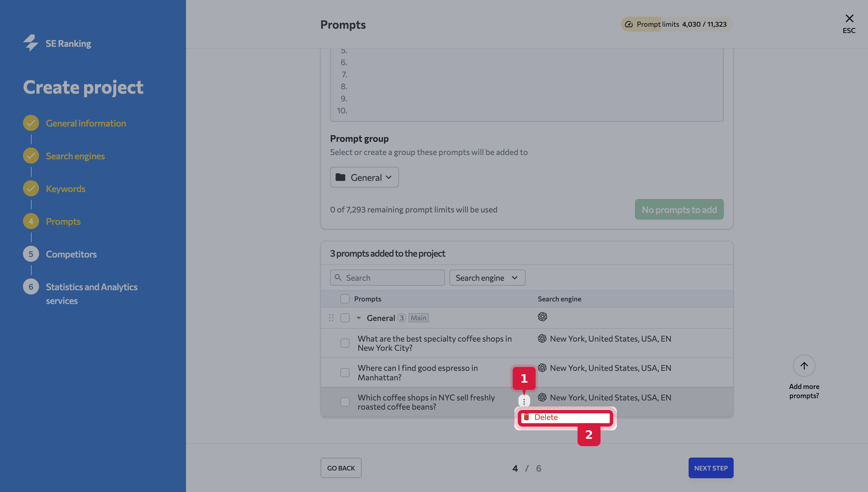This screenshot has width=868, height=492.
Task: Click the General information checkmark step icon
Action: [31, 123]
